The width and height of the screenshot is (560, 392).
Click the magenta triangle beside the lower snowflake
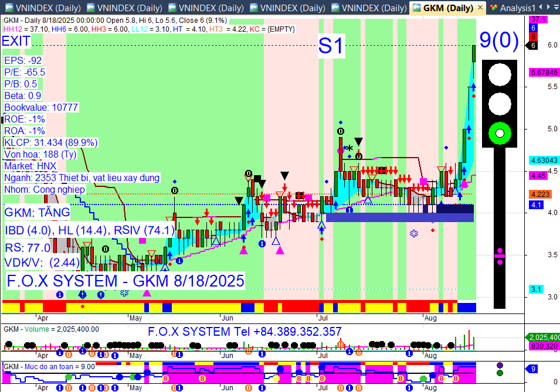[x=147, y=293]
